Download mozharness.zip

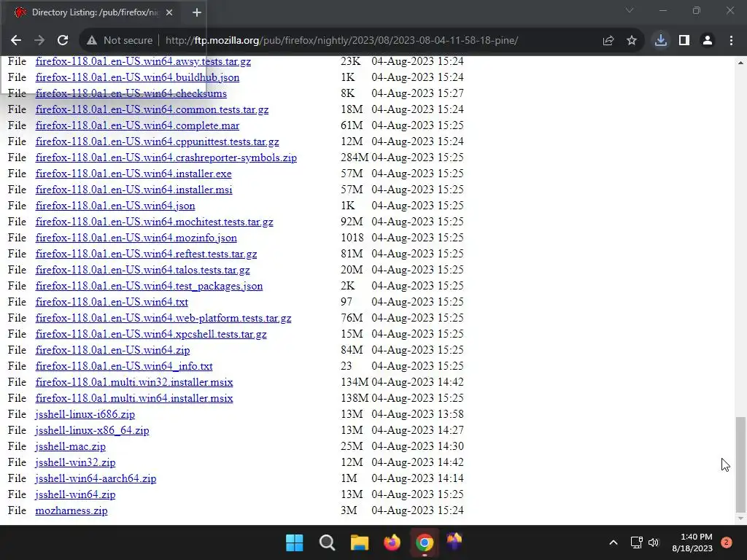click(71, 510)
